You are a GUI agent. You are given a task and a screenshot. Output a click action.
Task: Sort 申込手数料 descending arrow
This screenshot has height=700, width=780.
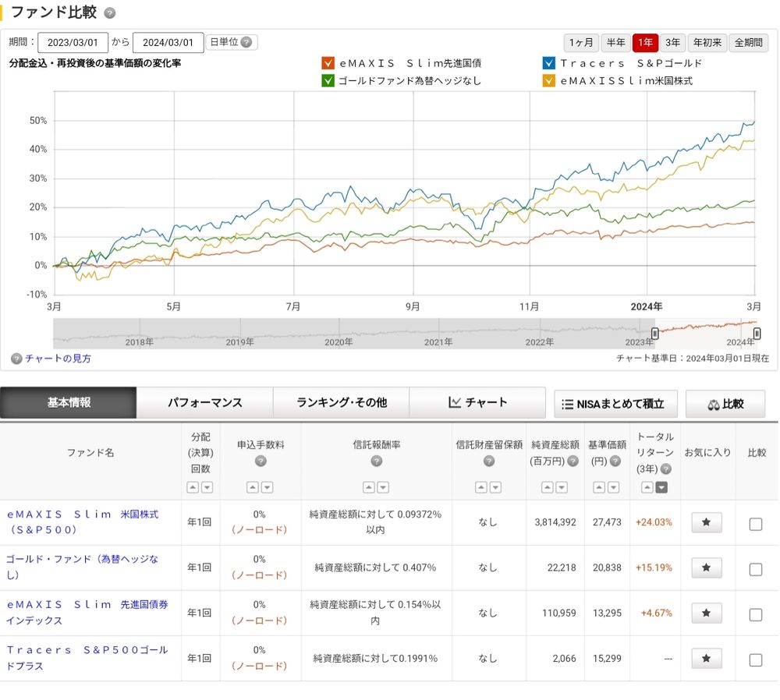pyautogui.click(x=267, y=487)
